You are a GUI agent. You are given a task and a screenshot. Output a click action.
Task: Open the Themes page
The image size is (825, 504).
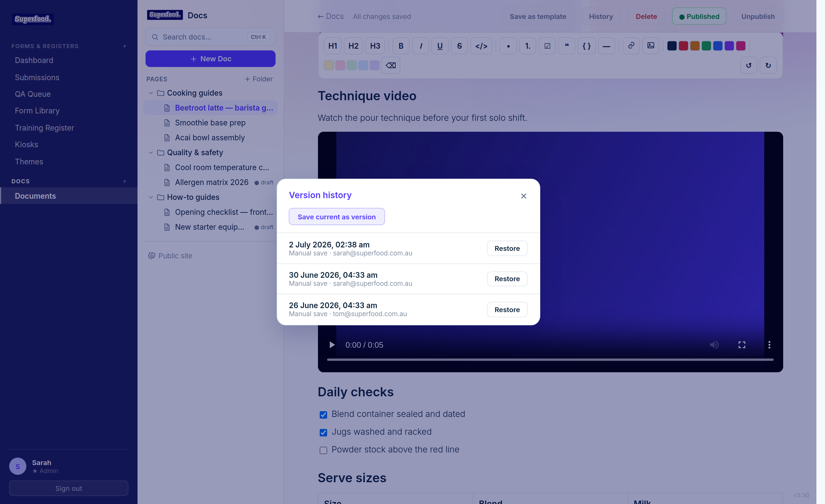pyautogui.click(x=29, y=162)
